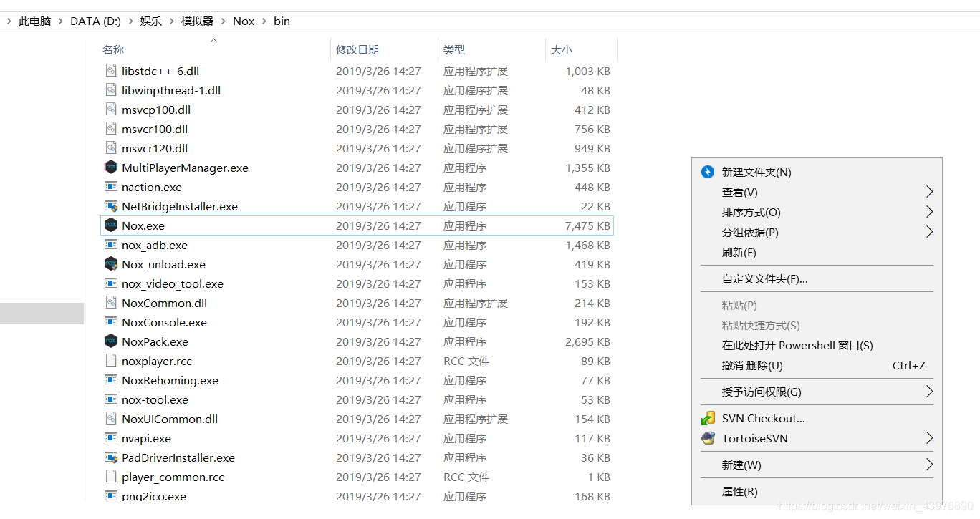
Task: Click the nox-tool.exe file icon
Action: [111, 399]
